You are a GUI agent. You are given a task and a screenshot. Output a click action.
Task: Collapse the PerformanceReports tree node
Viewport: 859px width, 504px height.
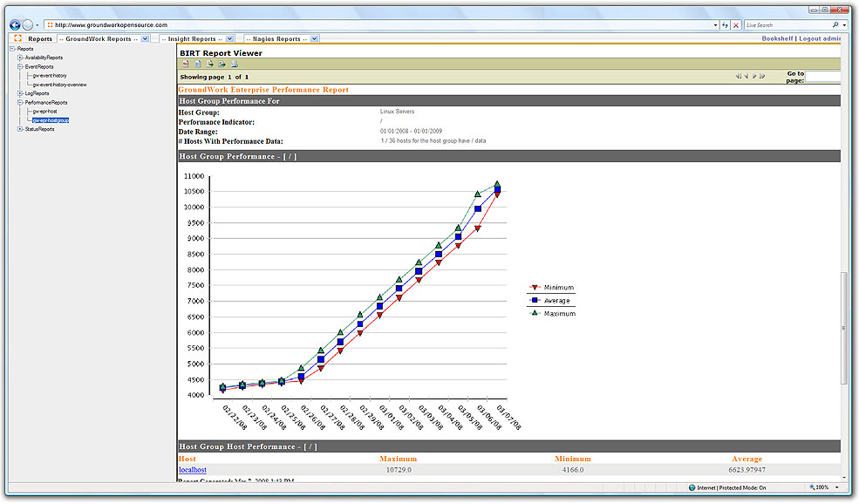click(20, 102)
